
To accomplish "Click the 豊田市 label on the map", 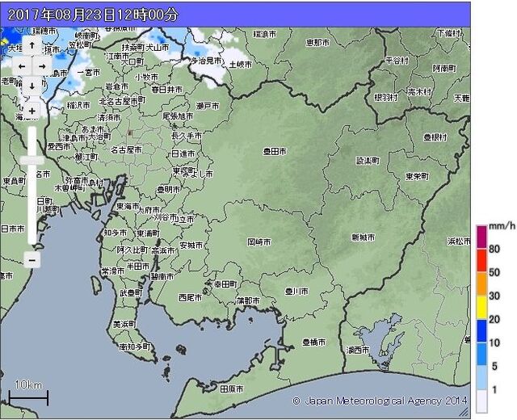I will pos(275,151).
